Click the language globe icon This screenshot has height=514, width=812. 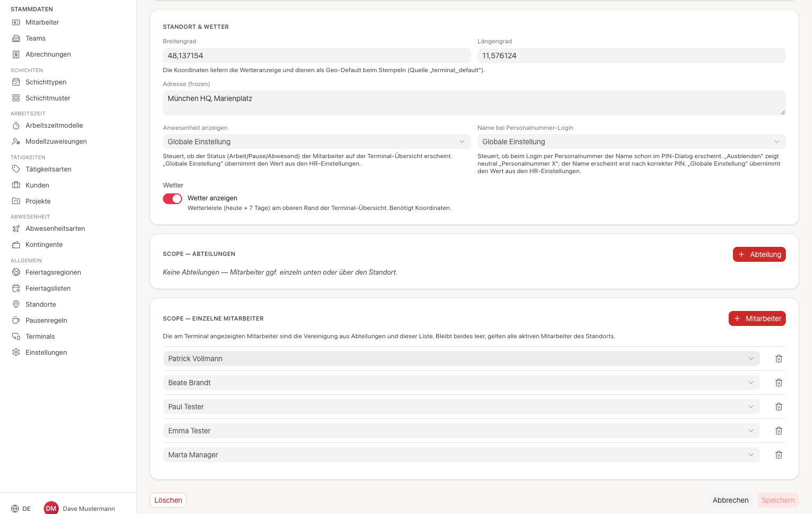pyautogui.click(x=15, y=509)
